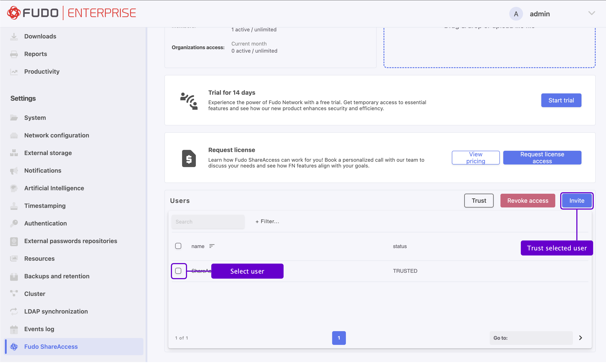Click the LDAP synchronization arrows icon
The width and height of the screenshot is (606, 364).
(14, 312)
